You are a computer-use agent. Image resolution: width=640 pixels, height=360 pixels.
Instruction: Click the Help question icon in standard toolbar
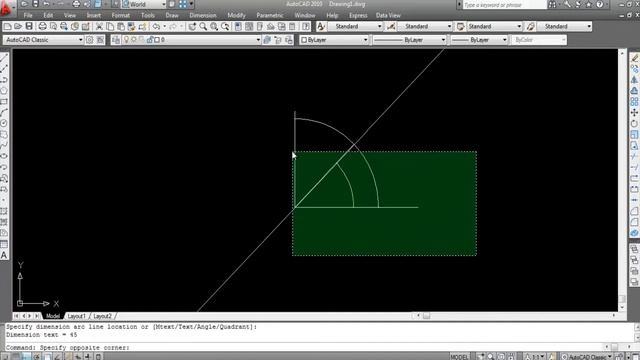tap(306, 27)
